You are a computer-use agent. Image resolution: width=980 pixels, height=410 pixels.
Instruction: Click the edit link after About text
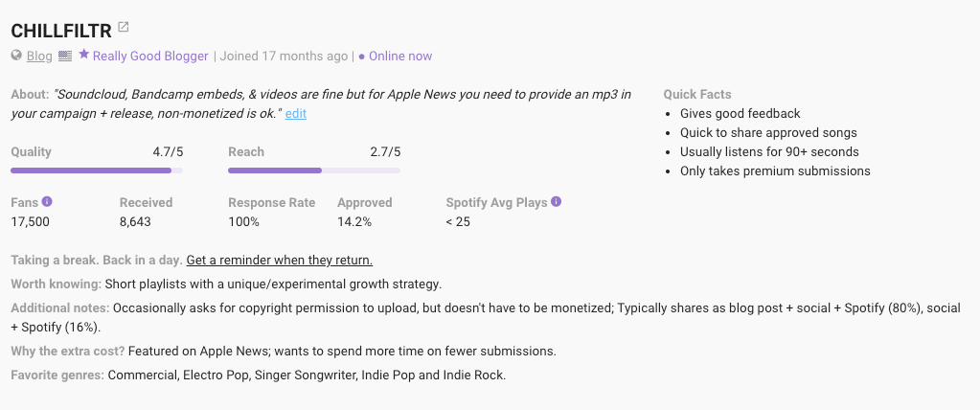296,113
